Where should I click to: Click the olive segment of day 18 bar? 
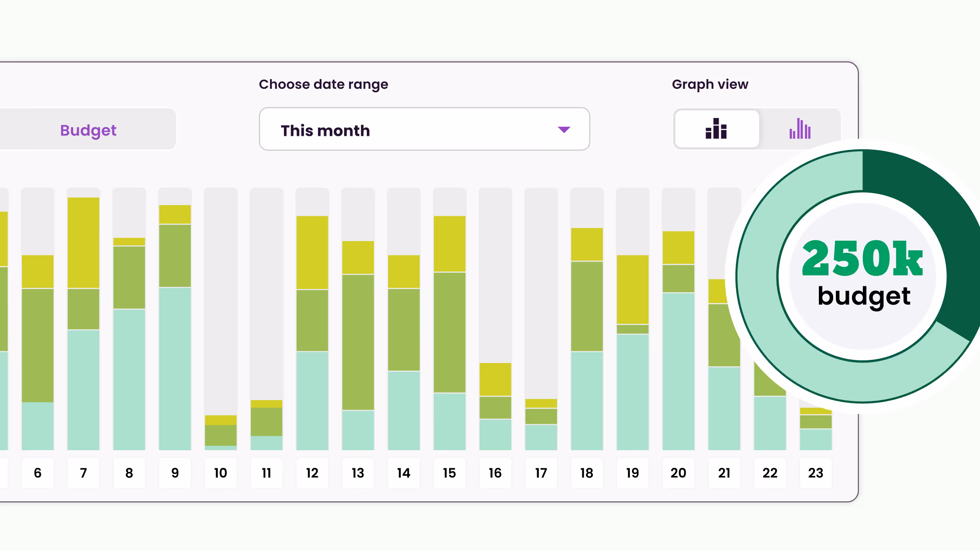tap(587, 306)
